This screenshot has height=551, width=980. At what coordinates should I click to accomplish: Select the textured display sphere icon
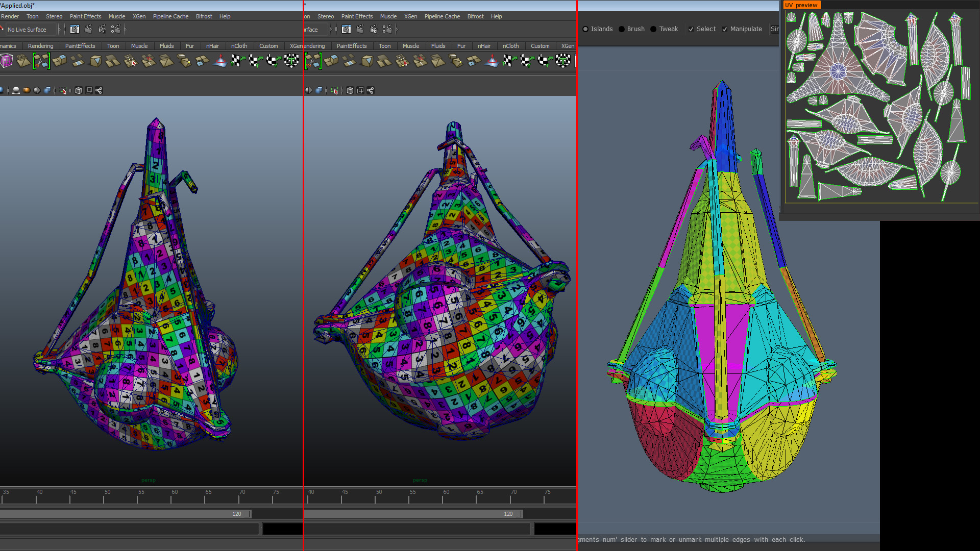click(27, 91)
